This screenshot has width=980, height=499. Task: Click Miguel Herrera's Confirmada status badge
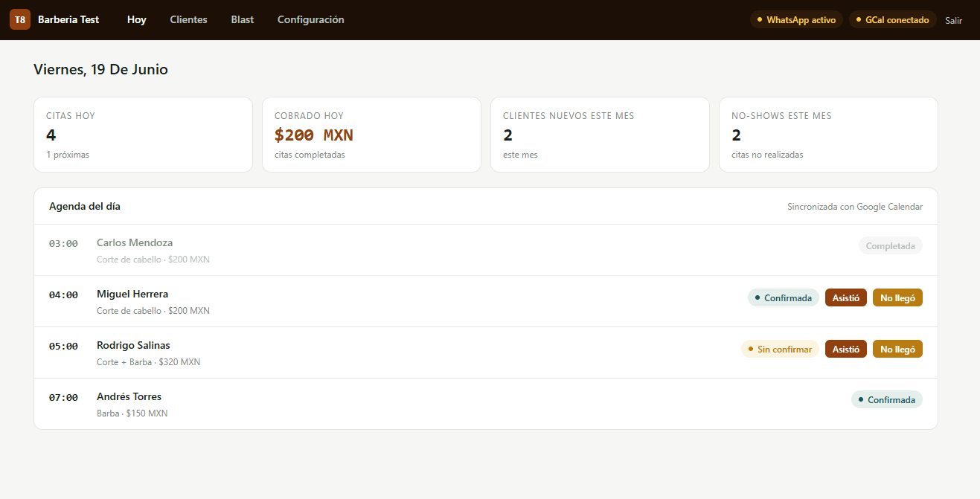pos(784,297)
